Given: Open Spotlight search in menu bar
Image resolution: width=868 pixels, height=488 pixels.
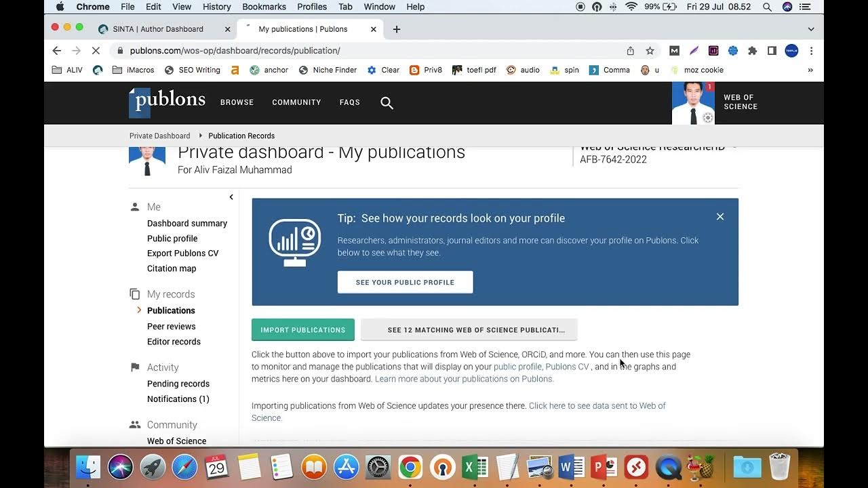Looking at the screenshot, I should tap(767, 7).
